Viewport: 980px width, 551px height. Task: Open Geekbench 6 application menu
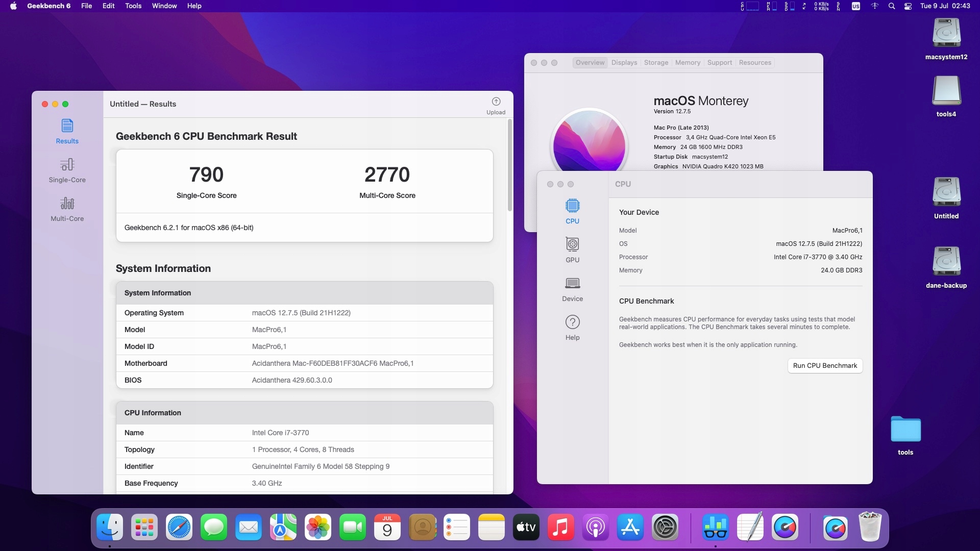click(x=49, y=6)
